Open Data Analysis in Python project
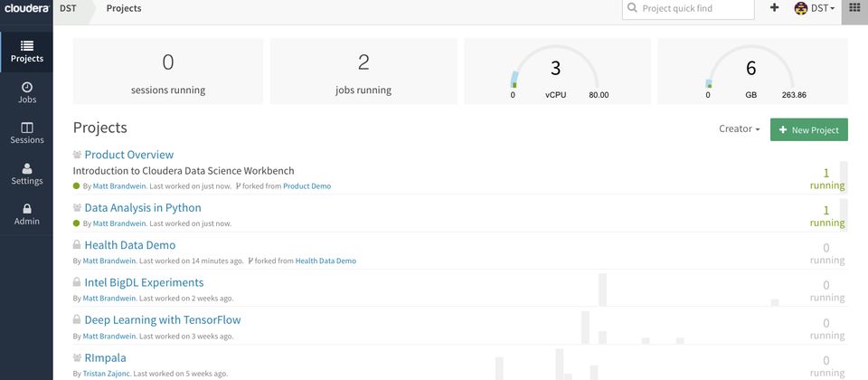 tap(142, 207)
